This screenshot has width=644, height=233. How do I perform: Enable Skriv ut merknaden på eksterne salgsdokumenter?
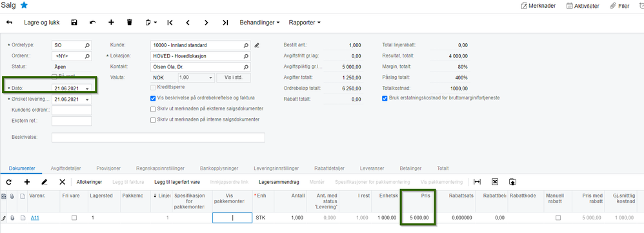coord(153,109)
